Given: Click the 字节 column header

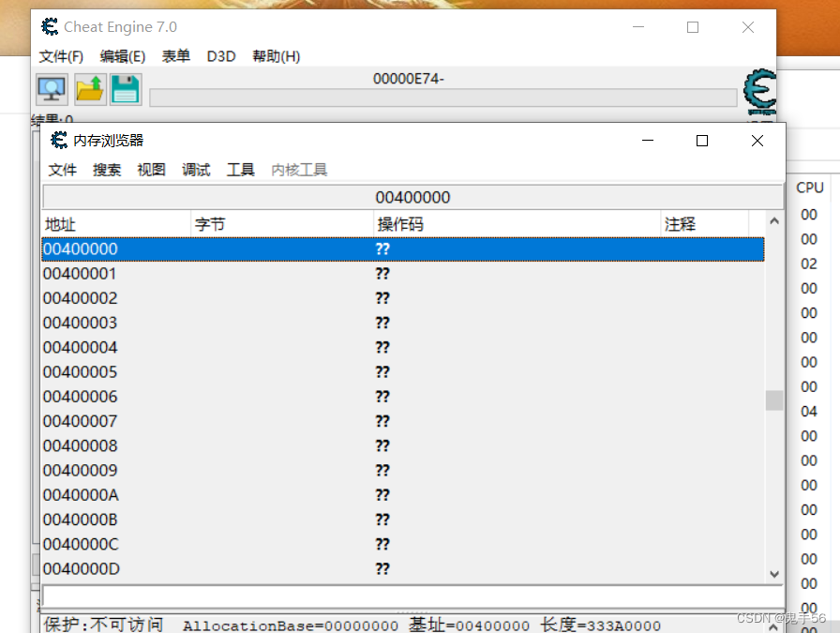Looking at the screenshot, I should 282,224.
